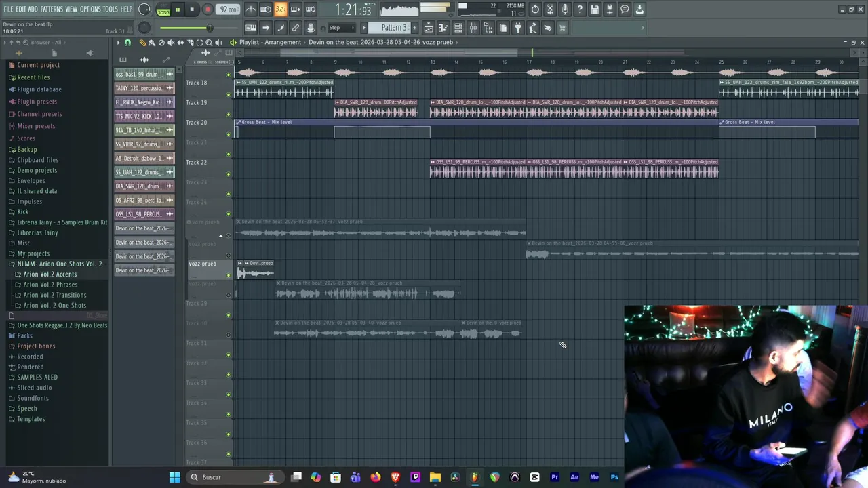Open the project picker (copy icon)

click(503, 28)
